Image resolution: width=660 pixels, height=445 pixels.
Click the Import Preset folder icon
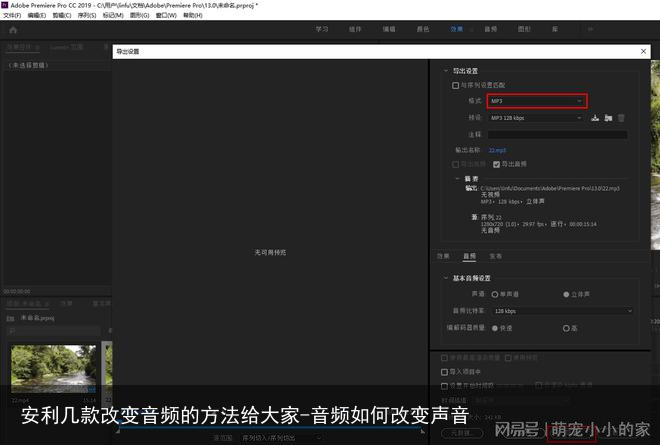click(x=608, y=118)
